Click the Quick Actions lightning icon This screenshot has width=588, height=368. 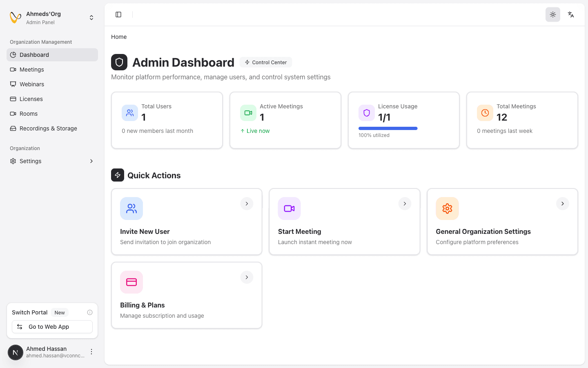118,175
